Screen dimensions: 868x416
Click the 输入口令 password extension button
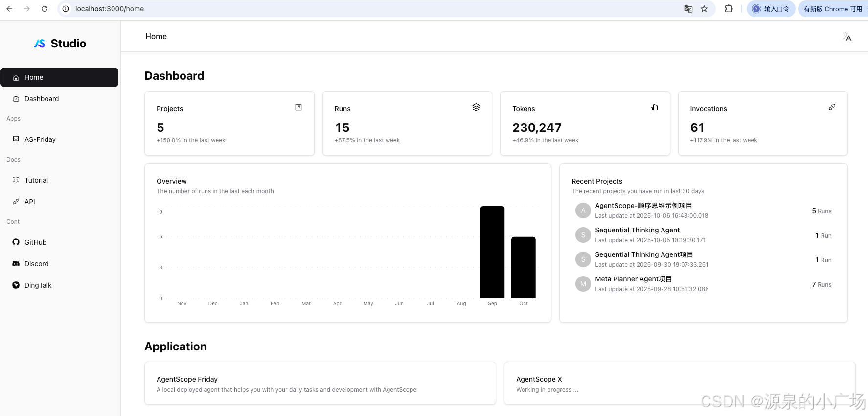point(771,9)
